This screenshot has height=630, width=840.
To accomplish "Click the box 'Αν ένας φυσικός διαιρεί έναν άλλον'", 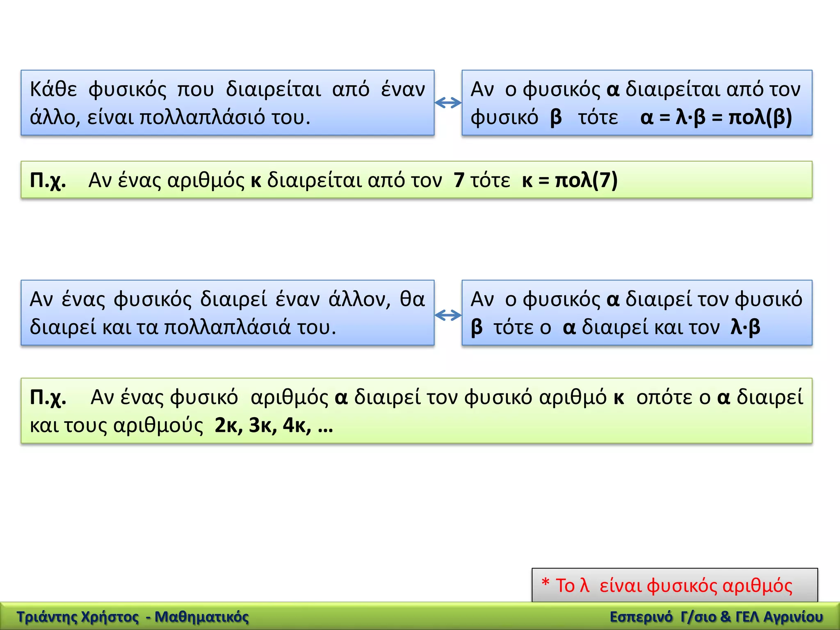I will [x=227, y=313].
